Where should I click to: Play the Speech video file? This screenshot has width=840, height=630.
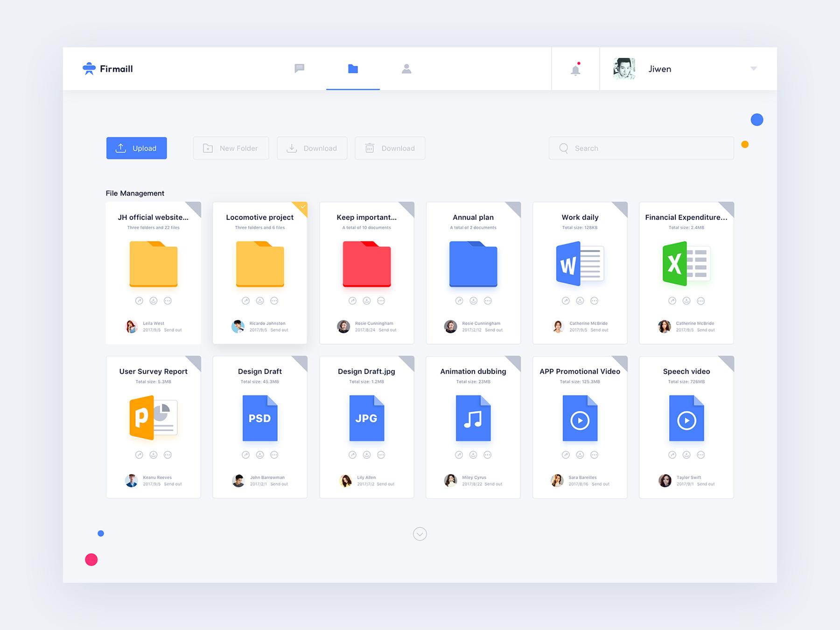[686, 418]
